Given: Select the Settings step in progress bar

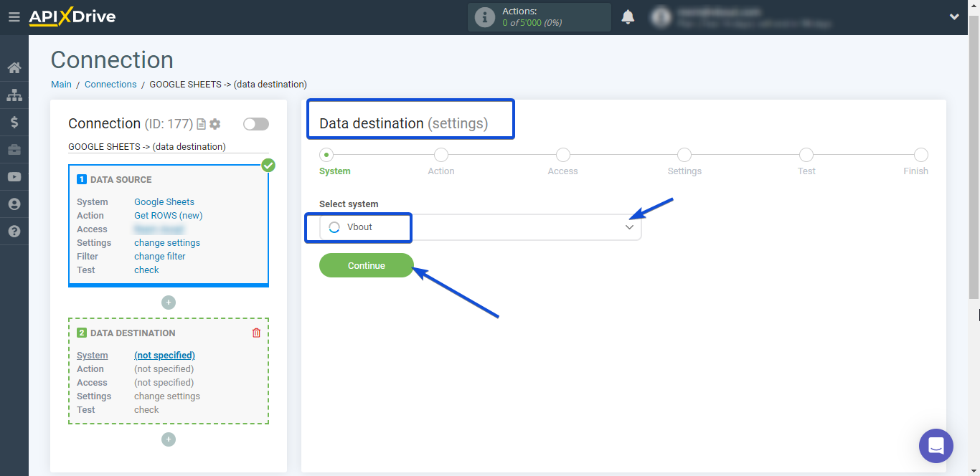Looking at the screenshot, I should click(x=684, y=155).
